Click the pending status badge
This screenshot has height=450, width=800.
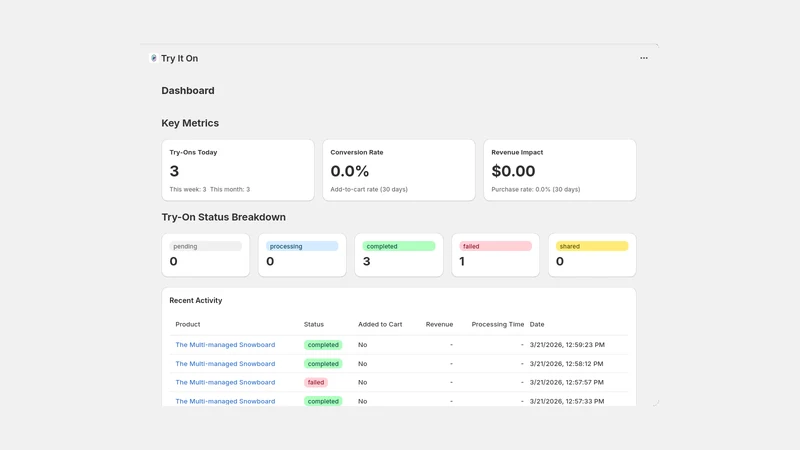tap(206, 246)
